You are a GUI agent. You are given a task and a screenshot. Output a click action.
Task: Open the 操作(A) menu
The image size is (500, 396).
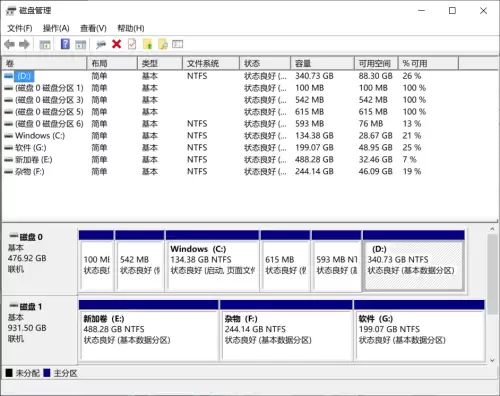click(x=56, y=28)
